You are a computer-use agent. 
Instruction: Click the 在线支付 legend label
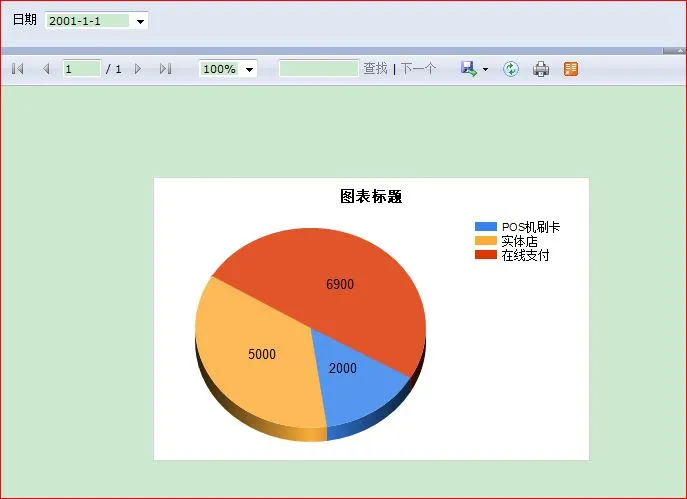(525, 255)
